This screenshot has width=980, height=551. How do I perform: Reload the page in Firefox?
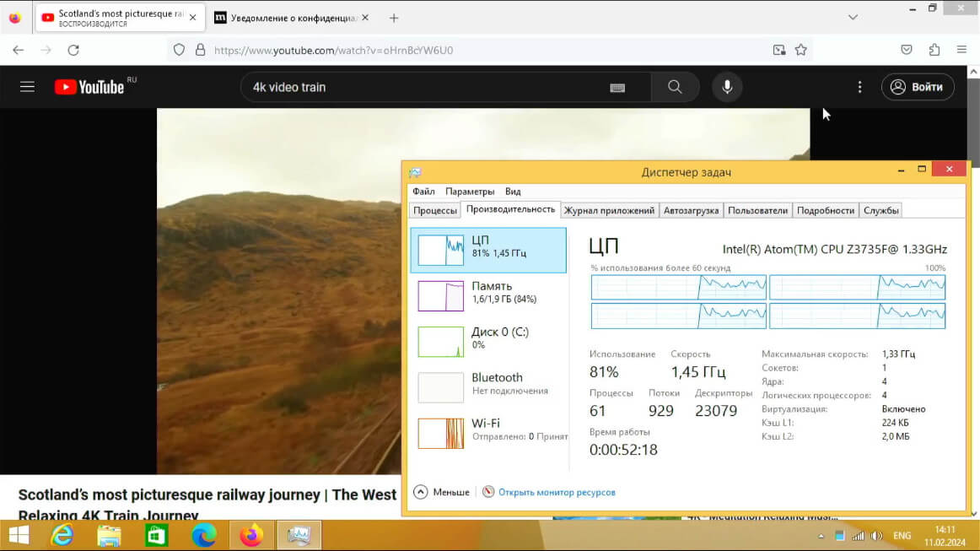(73, 50)
